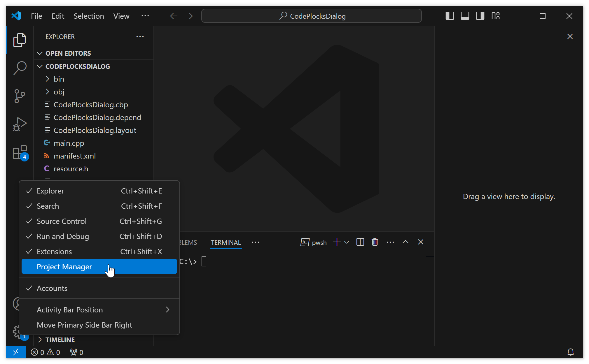This screenshot has height=364, width=589.
Task: Uncheck Source Control in the context menu
Action: point(99,221)
